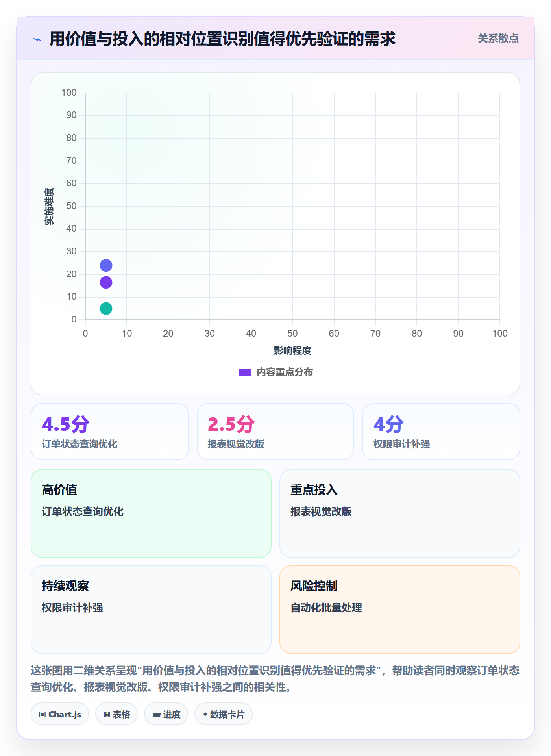The width and height of the screenshot is (551, 756).
Task: Select the 进度 tag chip
Action: point(166,714)
